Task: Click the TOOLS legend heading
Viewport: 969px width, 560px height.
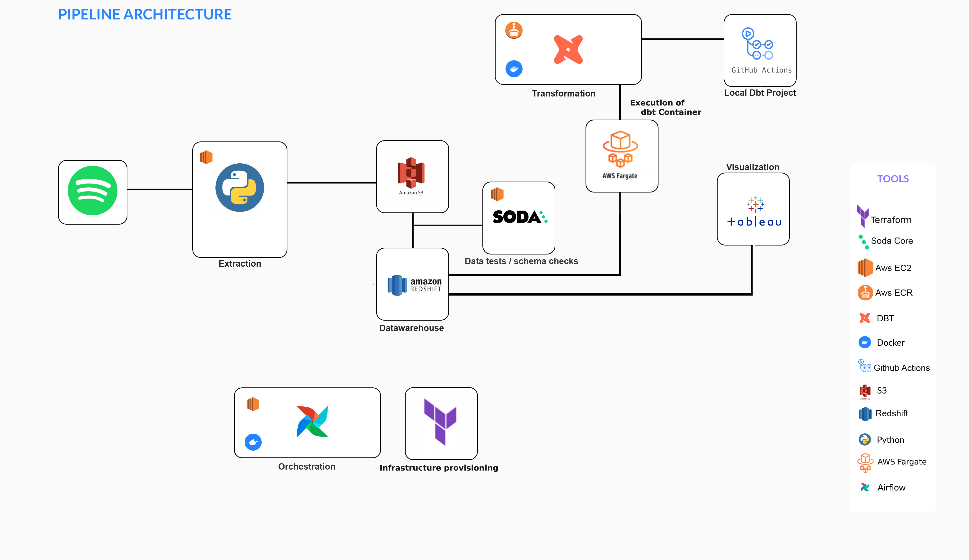Action: pyautogui.click(x=892, y=179)
